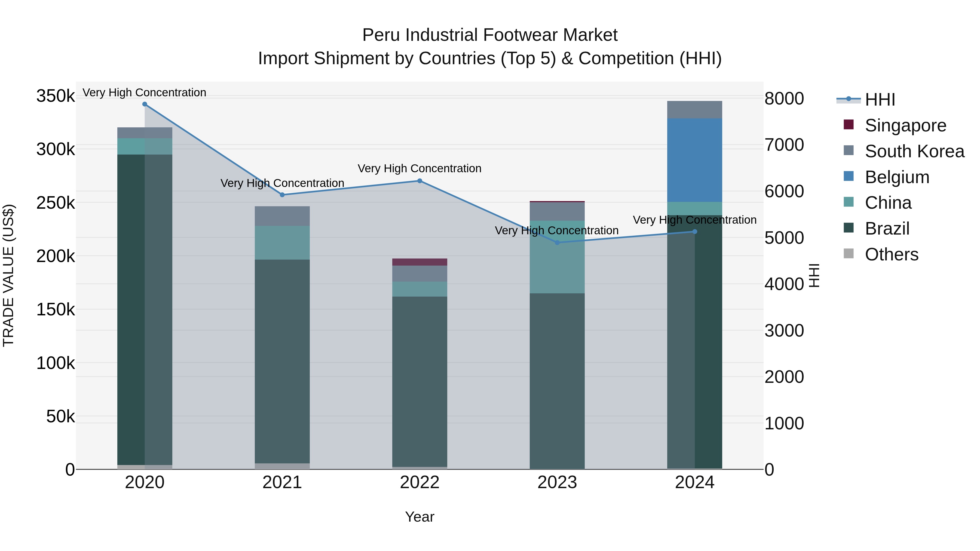Viewport: 980px width, 551px height.
Task: Click the South Korea segment of 2020 bar
Action: (x=145, y=133)
